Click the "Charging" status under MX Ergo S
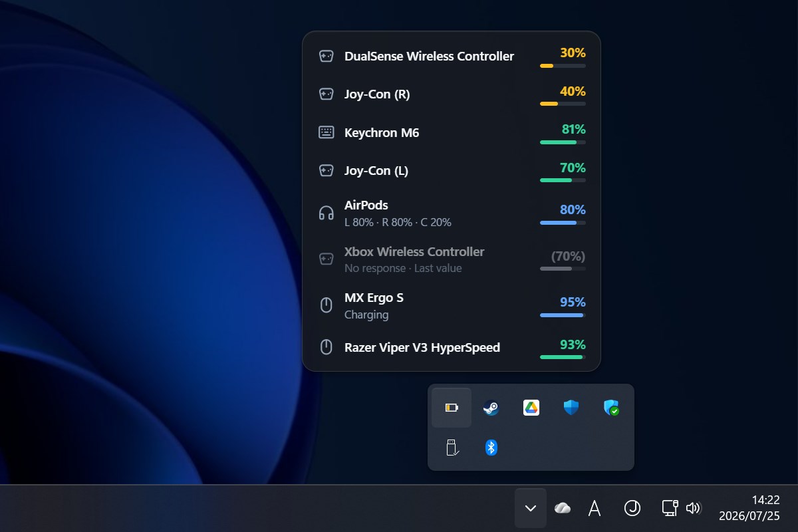798x532 pixels. point(366,315)
